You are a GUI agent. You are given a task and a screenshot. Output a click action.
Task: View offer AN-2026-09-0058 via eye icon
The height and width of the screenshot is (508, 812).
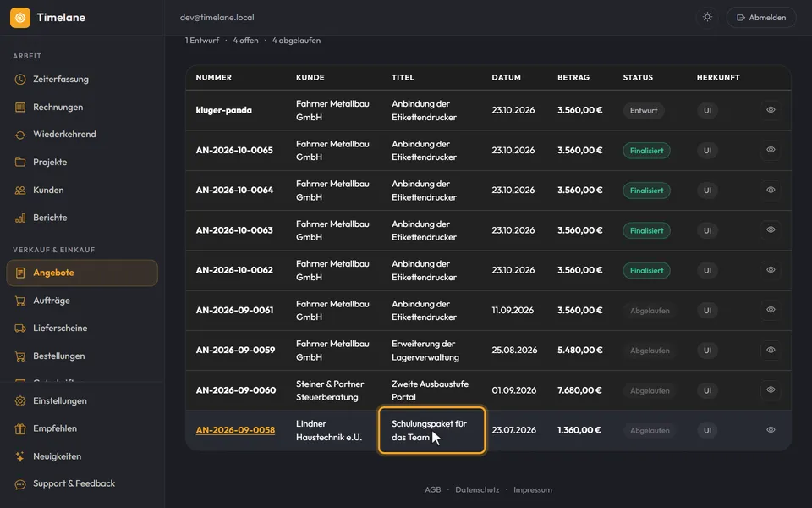(771, 430)
